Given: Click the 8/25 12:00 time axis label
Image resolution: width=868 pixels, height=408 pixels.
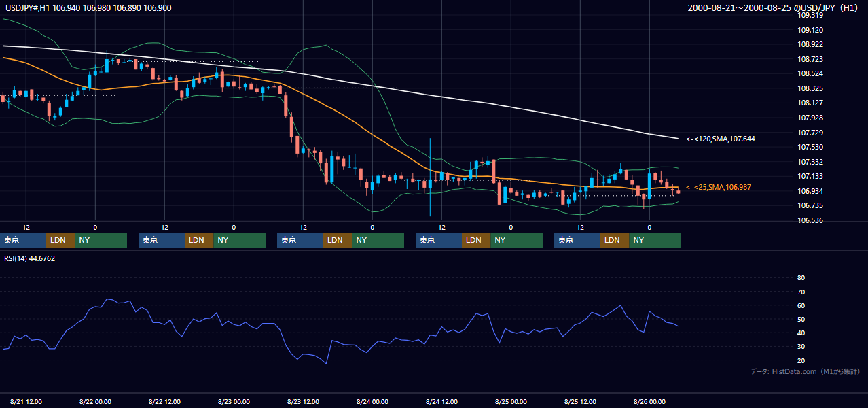Looking at the screenshot, I should [x=580, y=401].
